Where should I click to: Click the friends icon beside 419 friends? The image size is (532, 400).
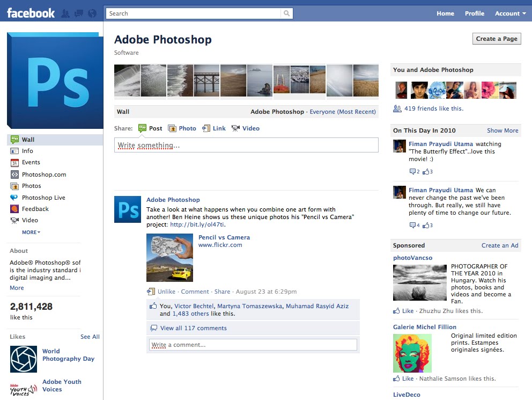click(397, 108)
